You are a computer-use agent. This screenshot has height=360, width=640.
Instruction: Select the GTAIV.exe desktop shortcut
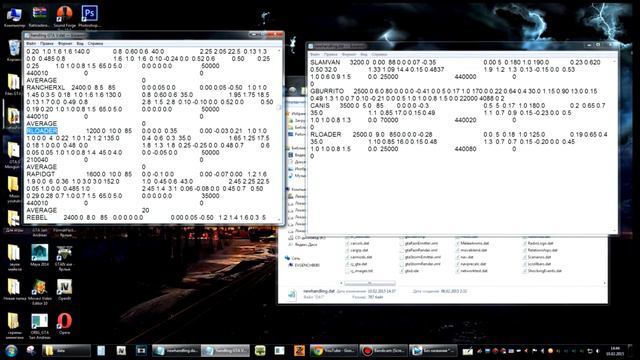64,258
